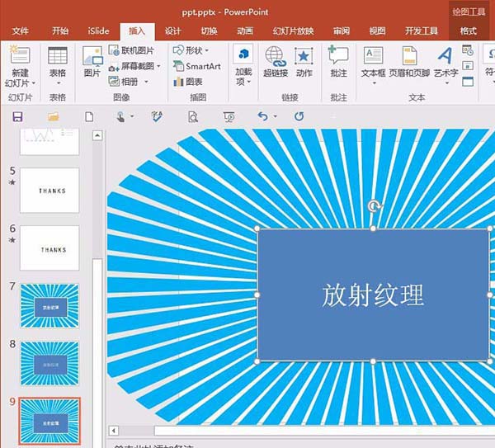
Task: Open the iSlide tab
Action: (x=98, y=31)
